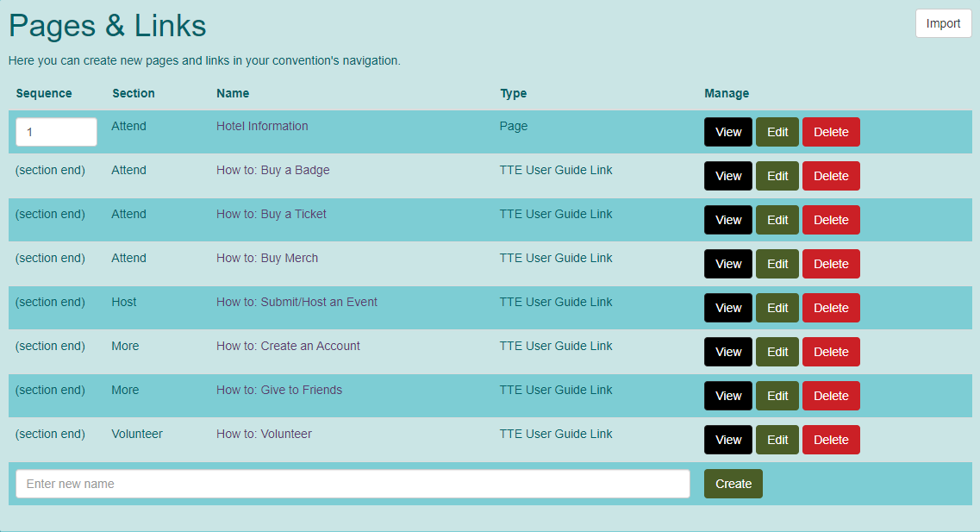Click the How to: Give to Friends name
Screen dimensions: 980x532
[279, 390]
